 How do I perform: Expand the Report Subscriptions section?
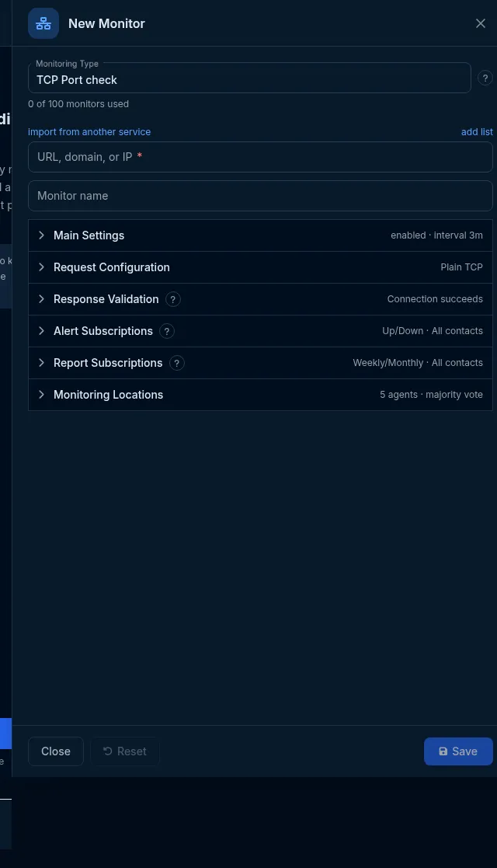(260, 363)
